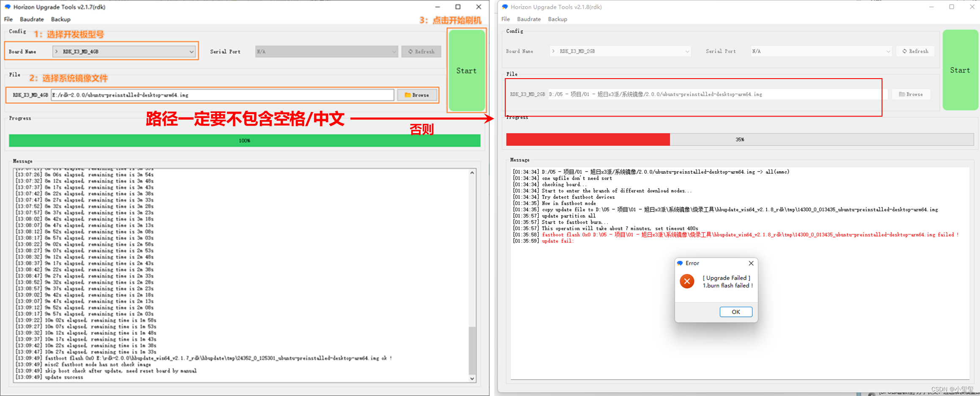Click the red error cross icon in dialog

click(687, 281)
